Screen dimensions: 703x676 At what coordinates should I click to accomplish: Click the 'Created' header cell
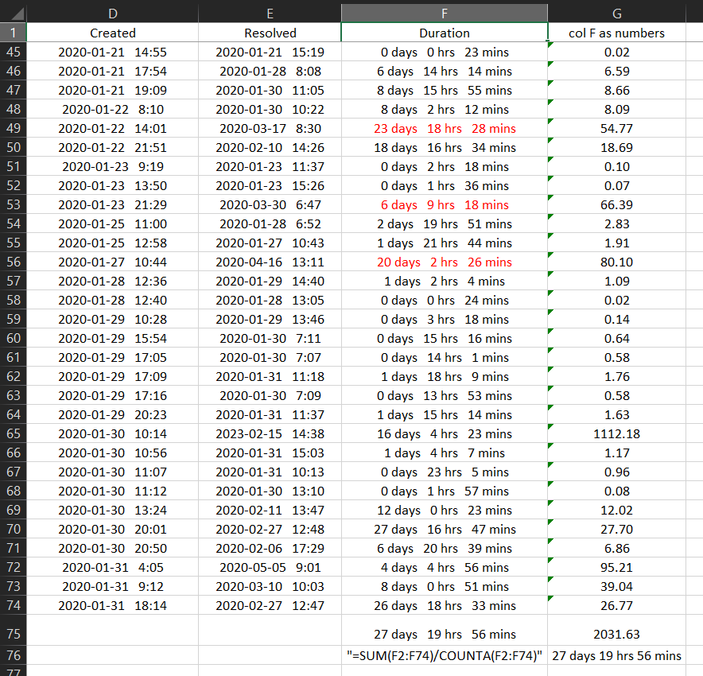[113, 33]
